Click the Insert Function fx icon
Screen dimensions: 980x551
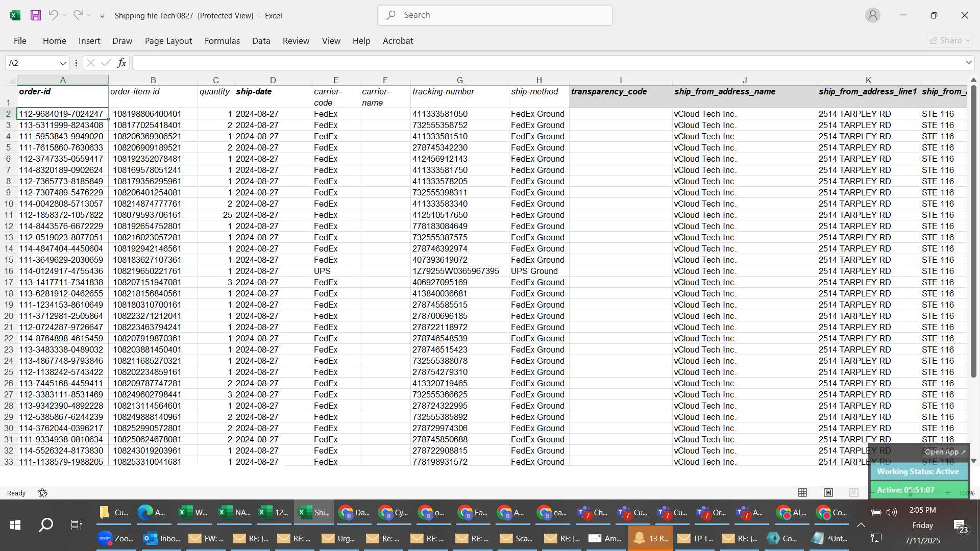click(121, 63)
